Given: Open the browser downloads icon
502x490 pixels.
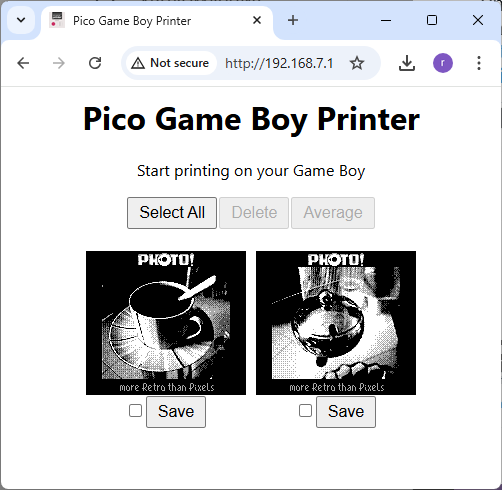Looking at the screenshot, I should (407, 63).
